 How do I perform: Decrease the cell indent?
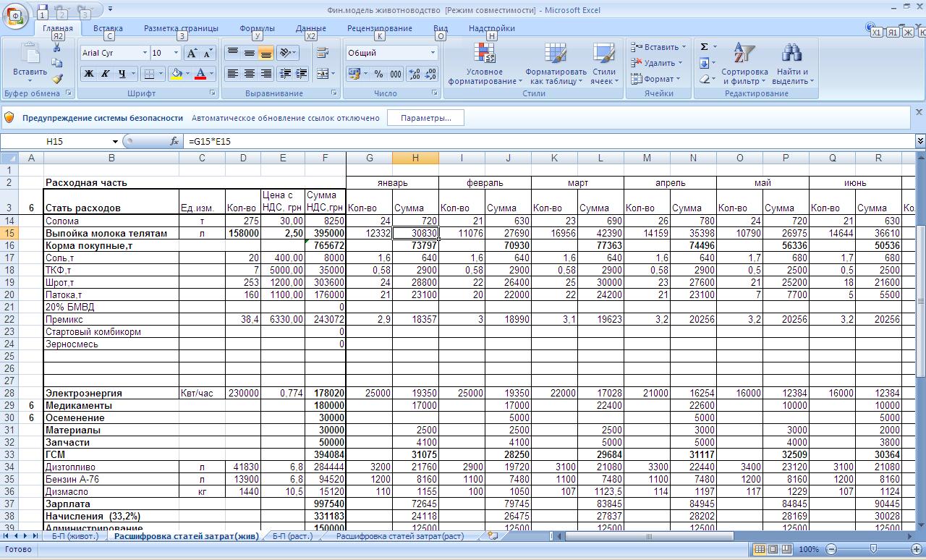pyautogui.click(x=286, y=74)
